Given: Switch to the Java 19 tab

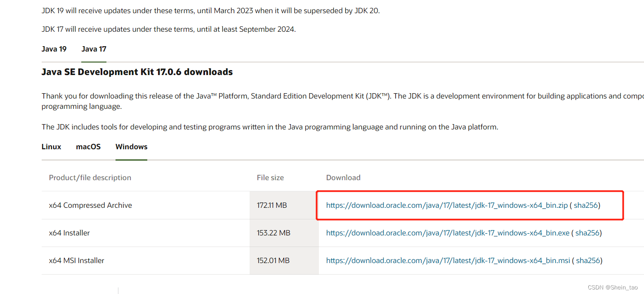Looking at the screenshot, I should coord(54,49).
